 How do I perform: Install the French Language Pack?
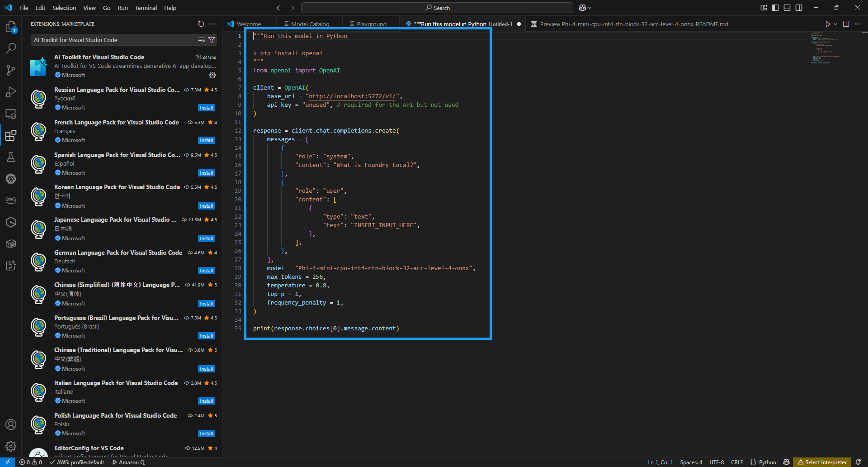coord(207,140)
